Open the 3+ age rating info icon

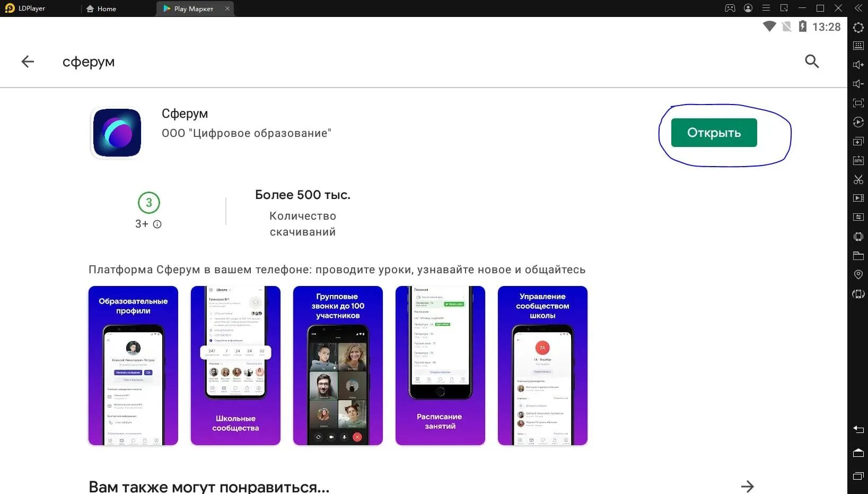tap(157, 224)
